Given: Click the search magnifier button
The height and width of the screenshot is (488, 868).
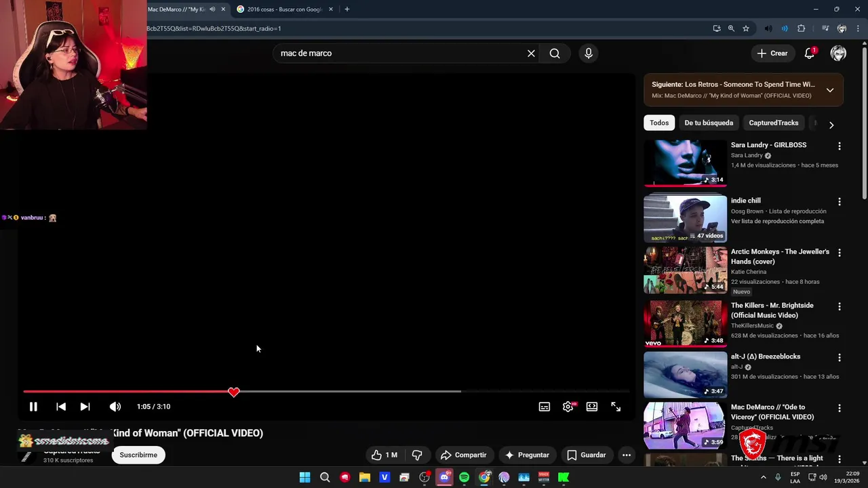Looking at the screenshot, I should click(555, 54).
